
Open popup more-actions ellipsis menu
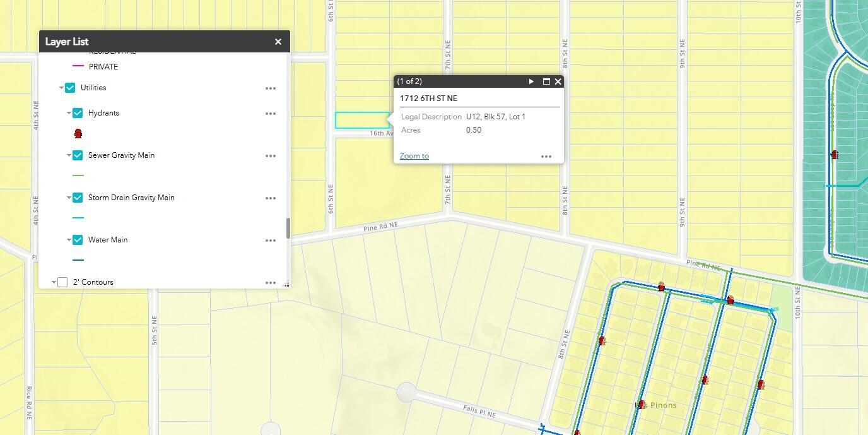[x=546, y=157]
